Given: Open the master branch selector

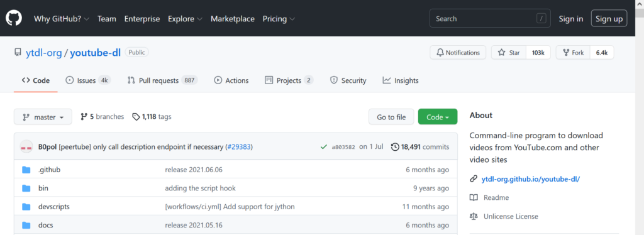Looking at the screenshot, I should tap(43, 117).
